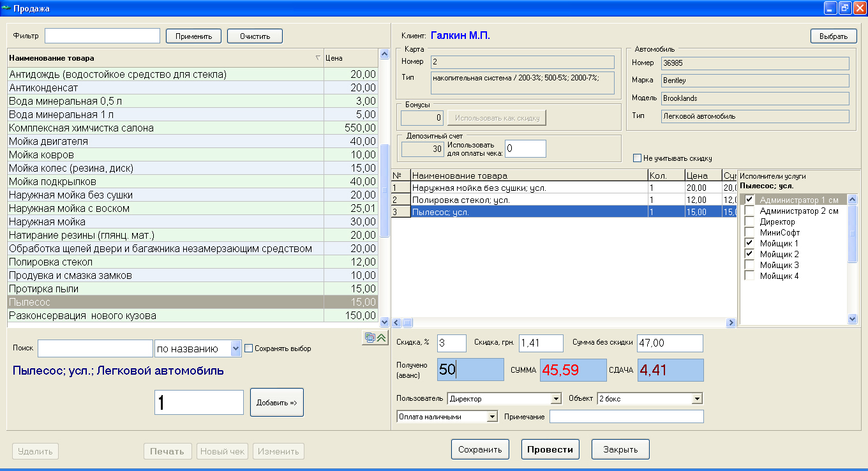
Task: Select Мойка двигателя in the product list
Action: click(49, 141)
